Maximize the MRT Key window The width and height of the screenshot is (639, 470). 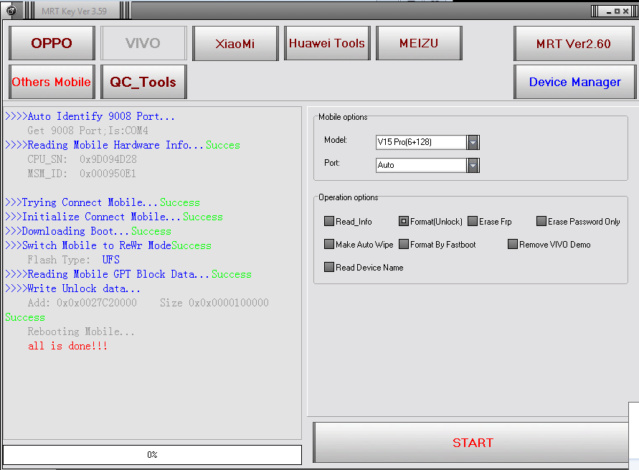pyautogui.click(x=617, y=11)
